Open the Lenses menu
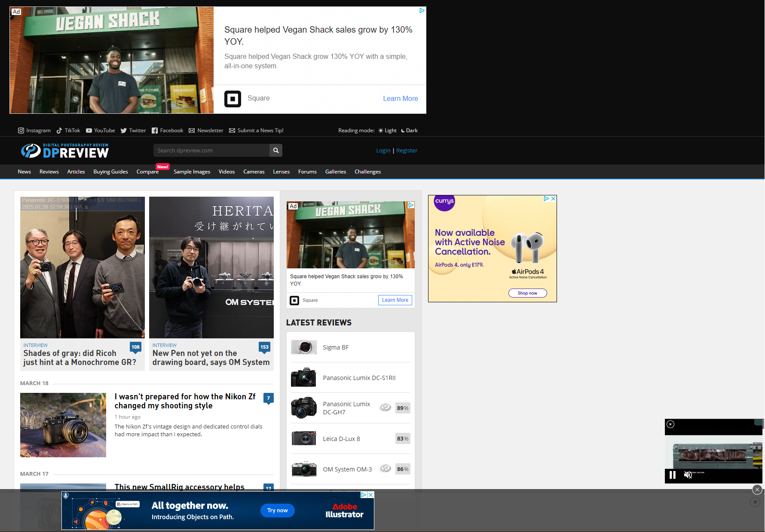This screenshot has height=532, width=765. pos(281,172)
